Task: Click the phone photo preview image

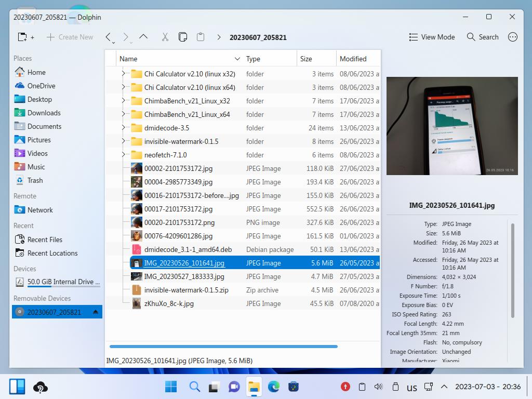Action: click(x=452, y=126)
